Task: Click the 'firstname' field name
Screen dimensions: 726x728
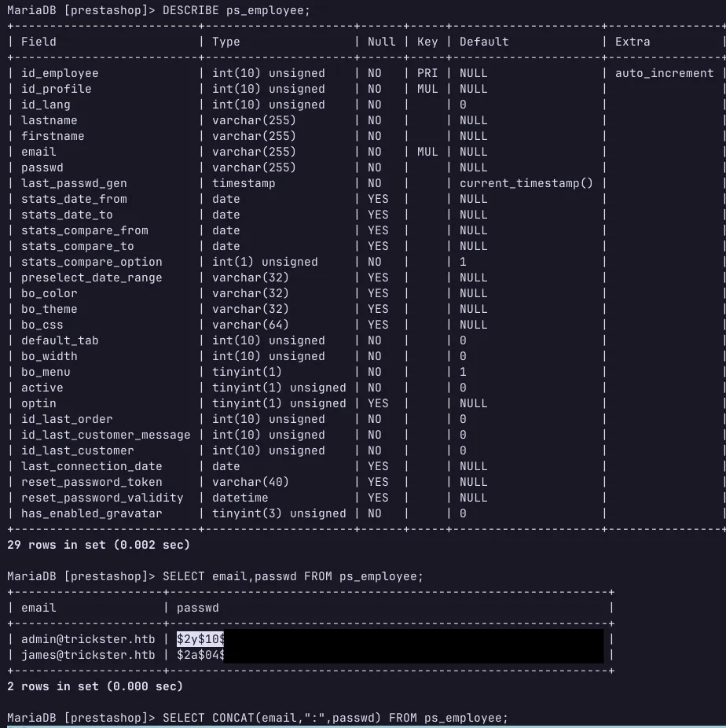Action: 53,137
